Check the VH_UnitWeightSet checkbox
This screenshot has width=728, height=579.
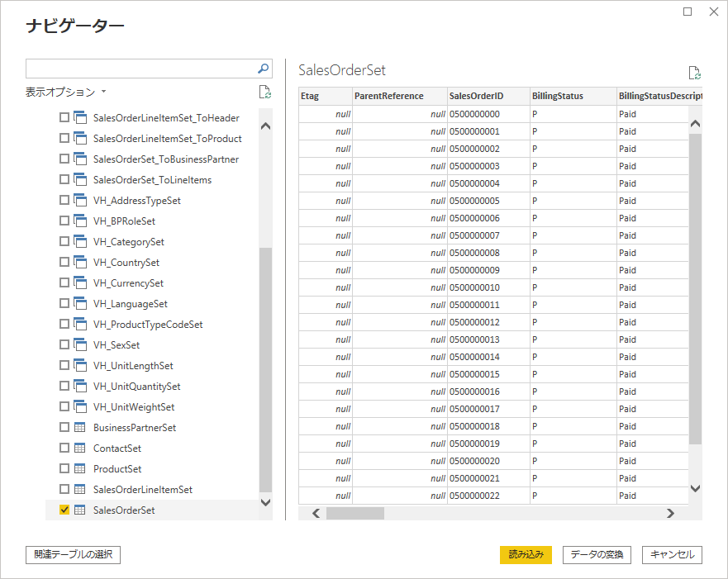point(64,406)
